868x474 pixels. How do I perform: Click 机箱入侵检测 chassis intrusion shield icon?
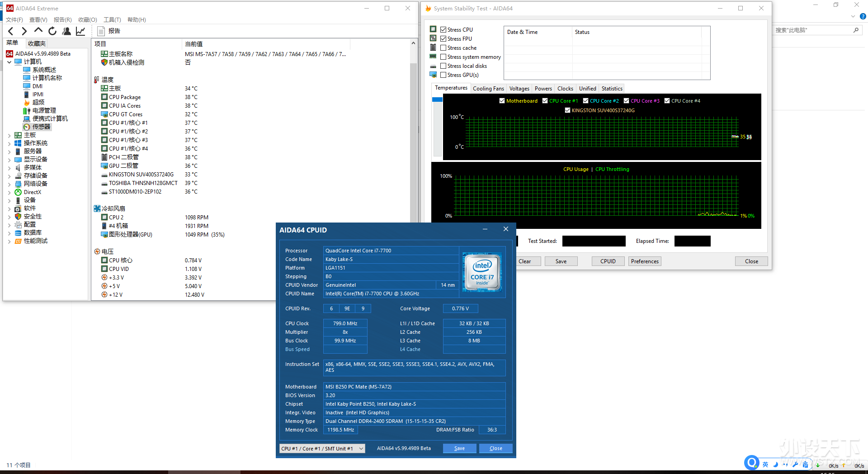104,62
